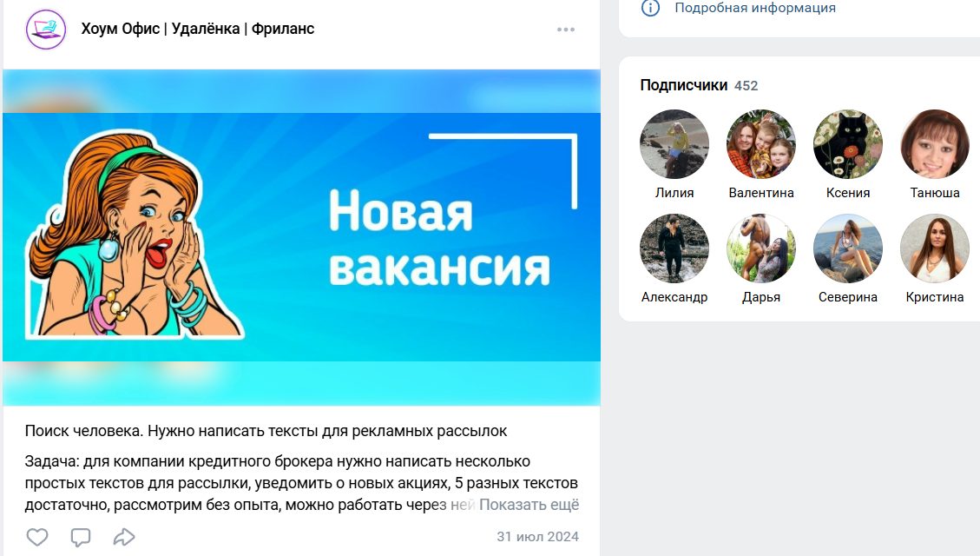The width and height of the screenshot is (980, 556).
Task: Open comments with the speech bubble icon
Action: [81, 537]
